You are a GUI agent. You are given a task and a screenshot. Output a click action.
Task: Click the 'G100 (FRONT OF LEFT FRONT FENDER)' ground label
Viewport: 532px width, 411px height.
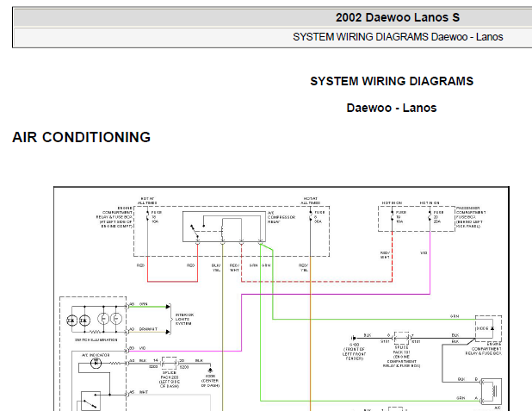click(x=354, y=352)
